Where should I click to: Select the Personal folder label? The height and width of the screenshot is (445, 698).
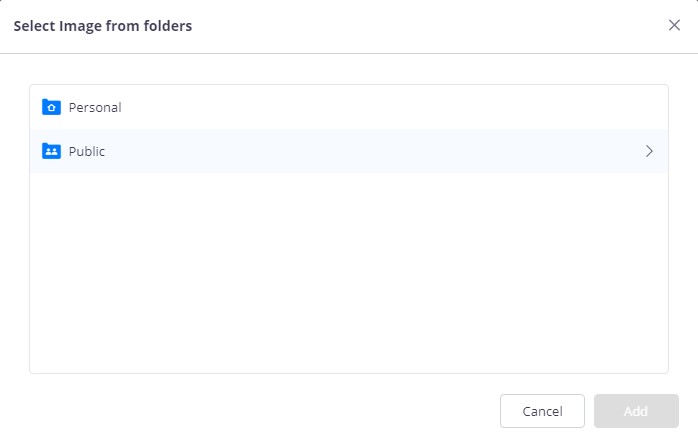[95, 107]
